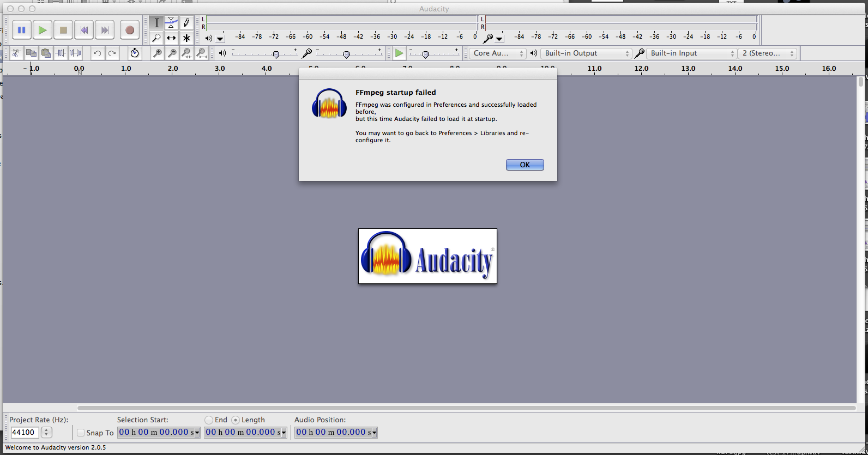Viewport: 868px width, 455px height.
Task: Select the Envelope tool
Action: coord(171,23)
